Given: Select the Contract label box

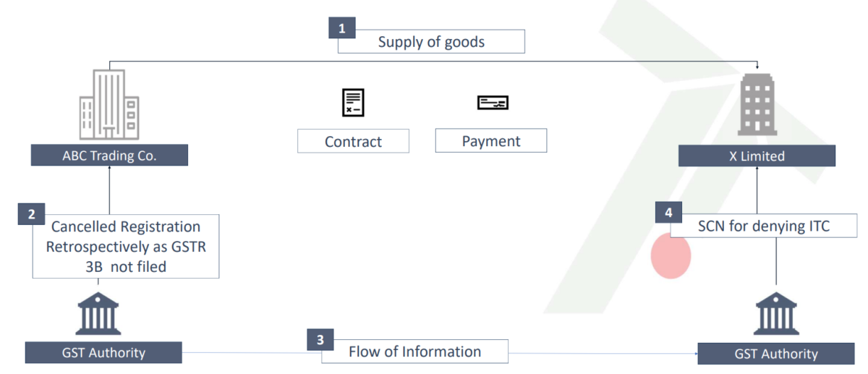Looking at the screenshot, I should pos(353,141).
